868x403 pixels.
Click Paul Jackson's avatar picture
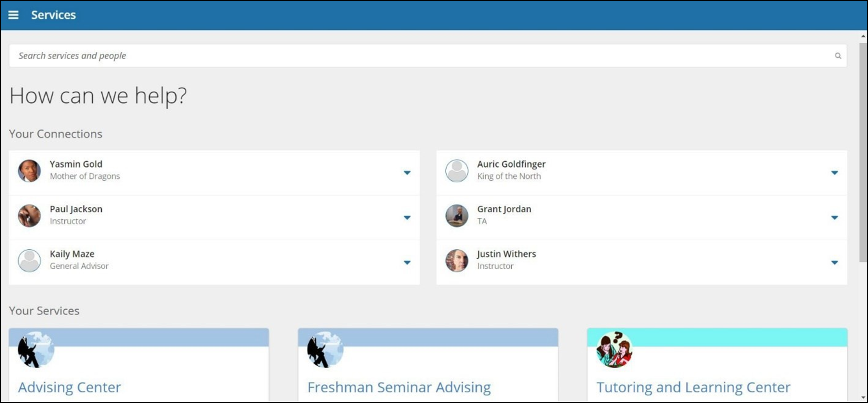(29, 215)
